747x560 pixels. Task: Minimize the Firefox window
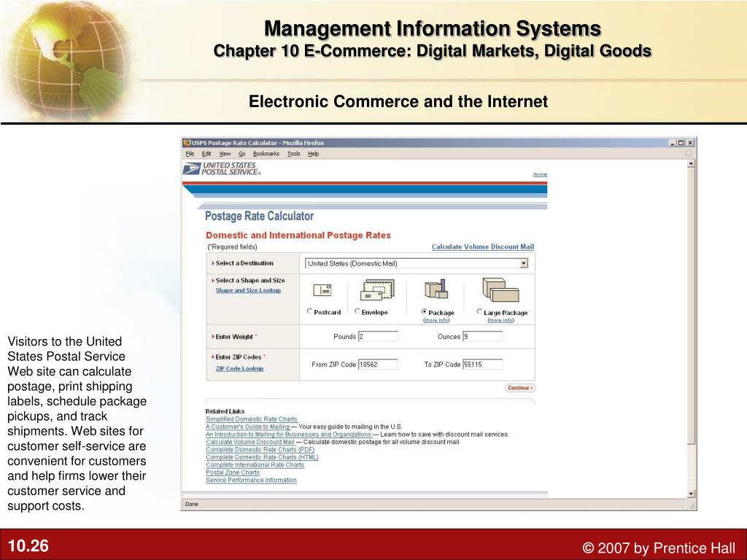point(673,143)
